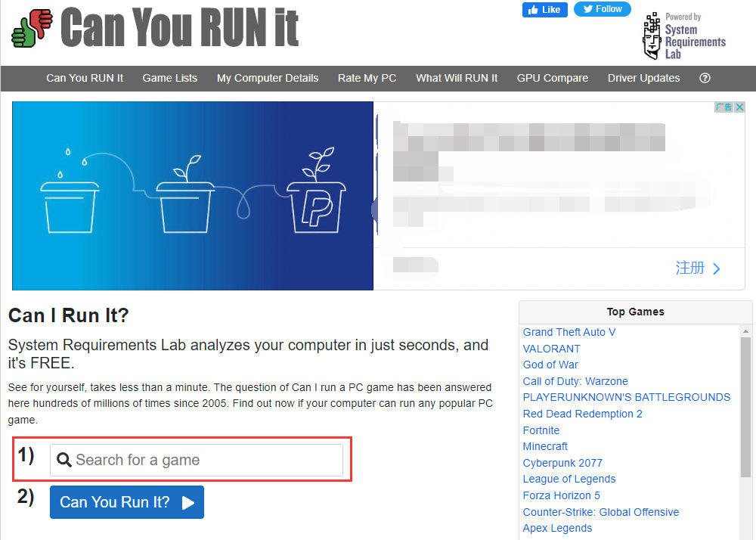Open Cyberpunk 2077 link

(x=562, y=463)
